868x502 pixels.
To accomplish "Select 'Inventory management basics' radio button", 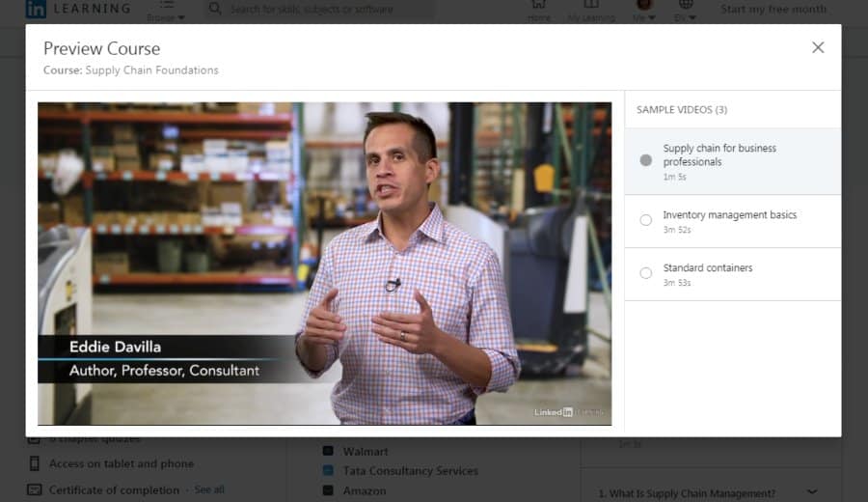I will coord(645,220).
